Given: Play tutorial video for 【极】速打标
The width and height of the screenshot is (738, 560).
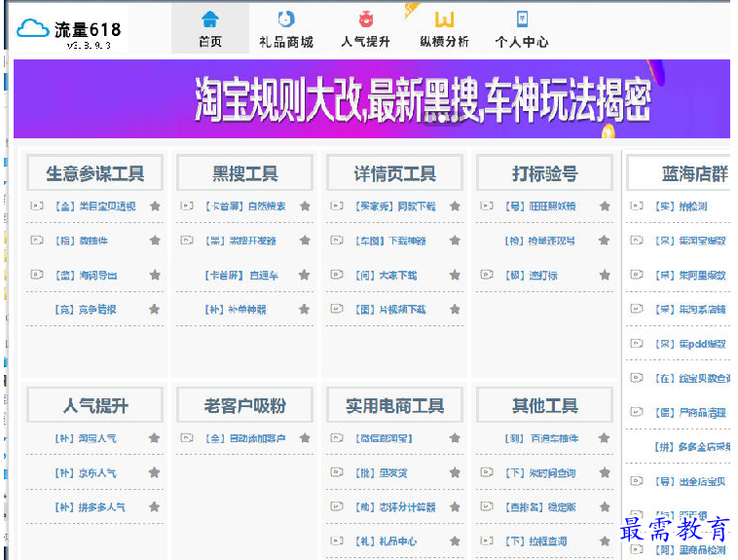Looking at the screenshot, I should click(x=487, y=275).
